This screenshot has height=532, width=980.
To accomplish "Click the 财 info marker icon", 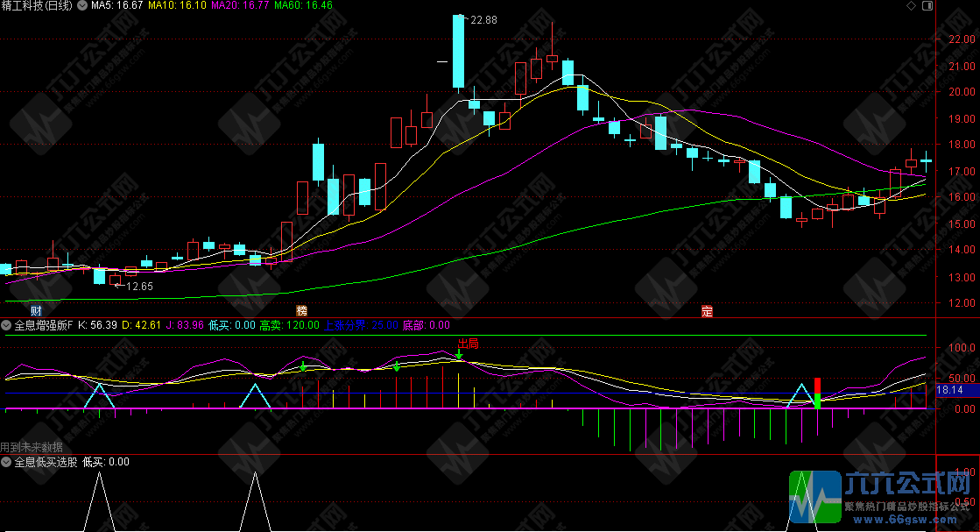I will [35, 311].
